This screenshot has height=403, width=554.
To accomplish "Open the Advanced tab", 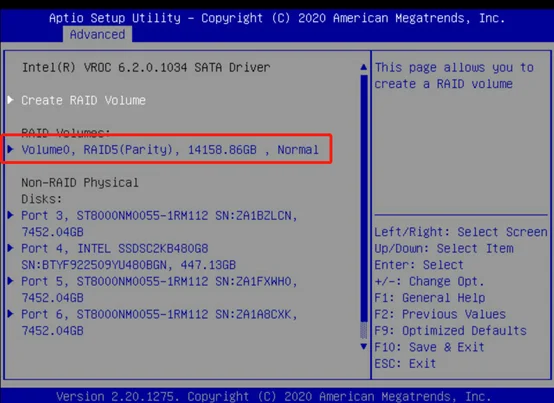I will [97, 35].
